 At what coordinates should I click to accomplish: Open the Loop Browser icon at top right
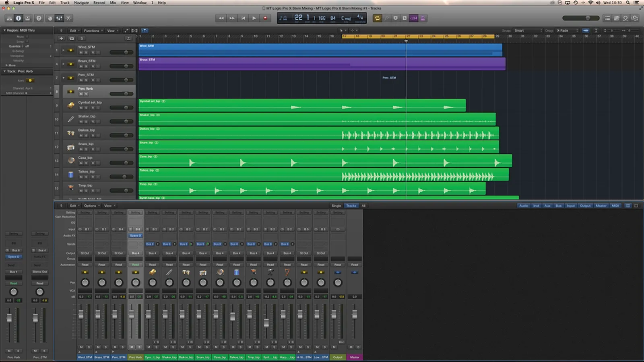[x=625, y=18]
